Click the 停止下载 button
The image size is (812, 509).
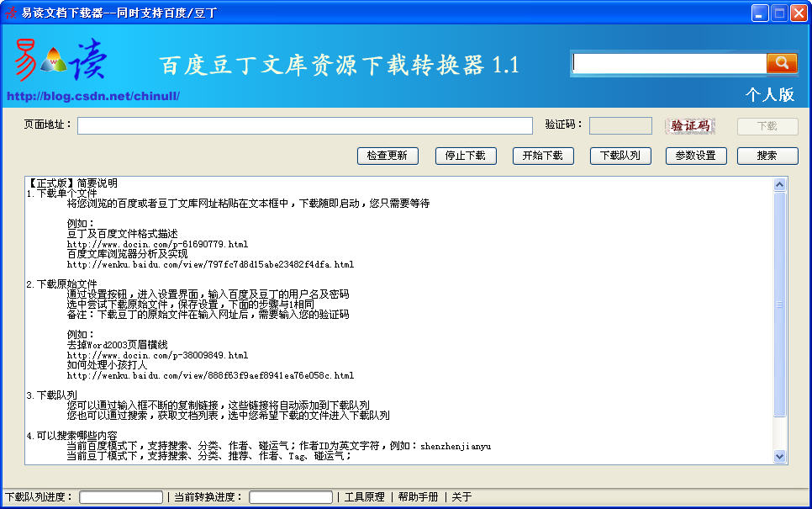tap(466, 156)
